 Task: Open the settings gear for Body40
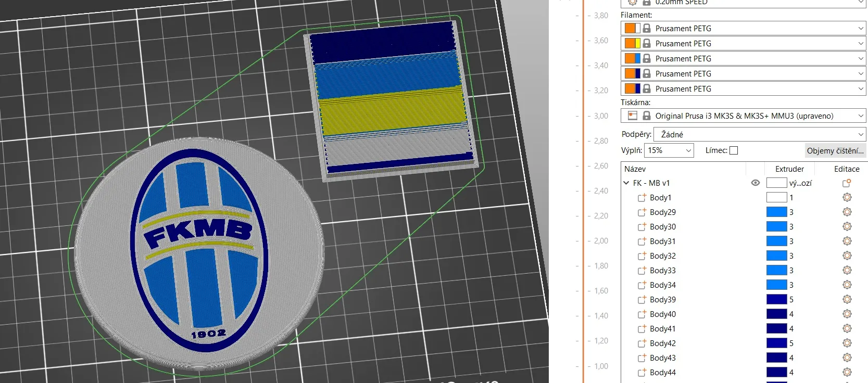tap(847, 314)
